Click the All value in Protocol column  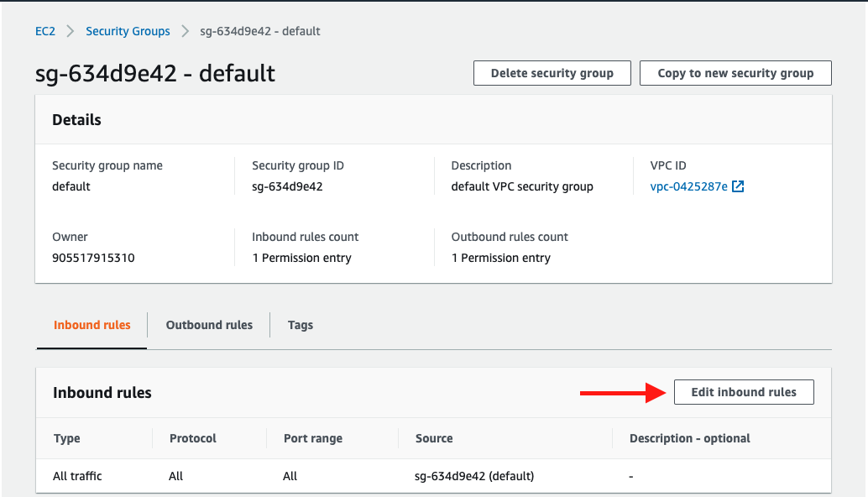[175, 476]
